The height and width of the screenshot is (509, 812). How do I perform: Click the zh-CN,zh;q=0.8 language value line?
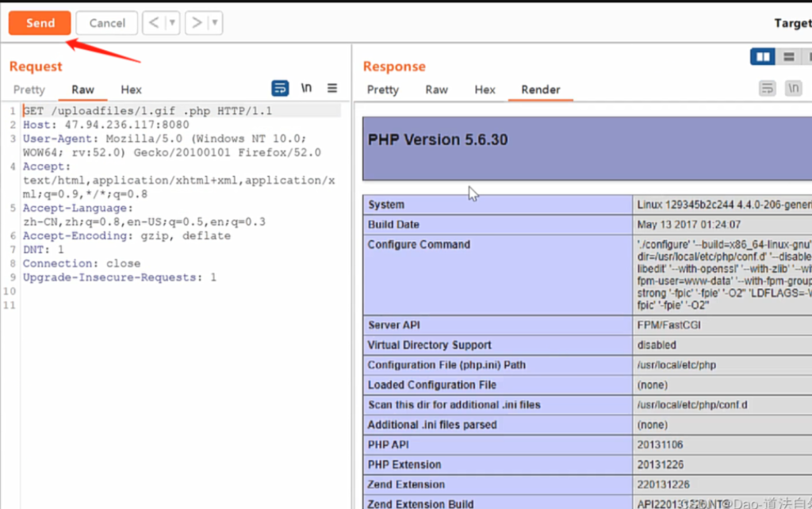point(144,222)
